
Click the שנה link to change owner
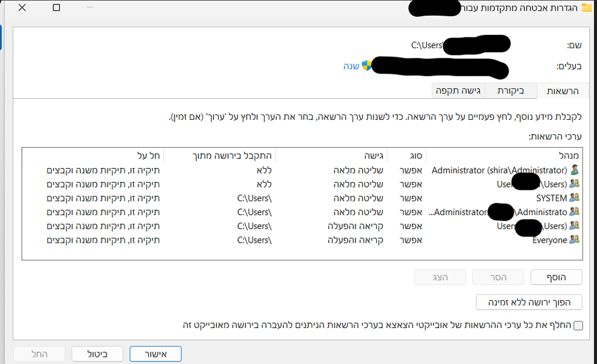(351, 66)
